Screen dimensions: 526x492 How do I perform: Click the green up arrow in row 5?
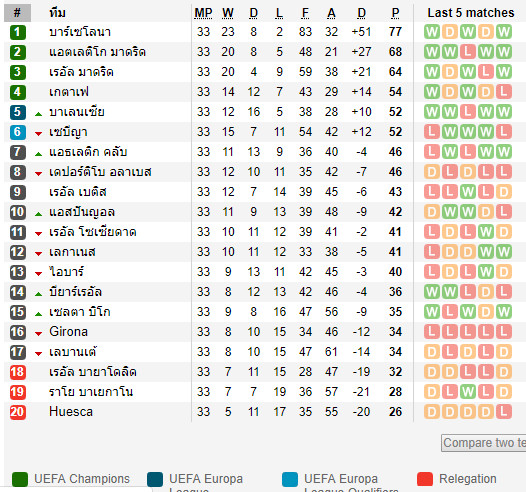point(39,114)
